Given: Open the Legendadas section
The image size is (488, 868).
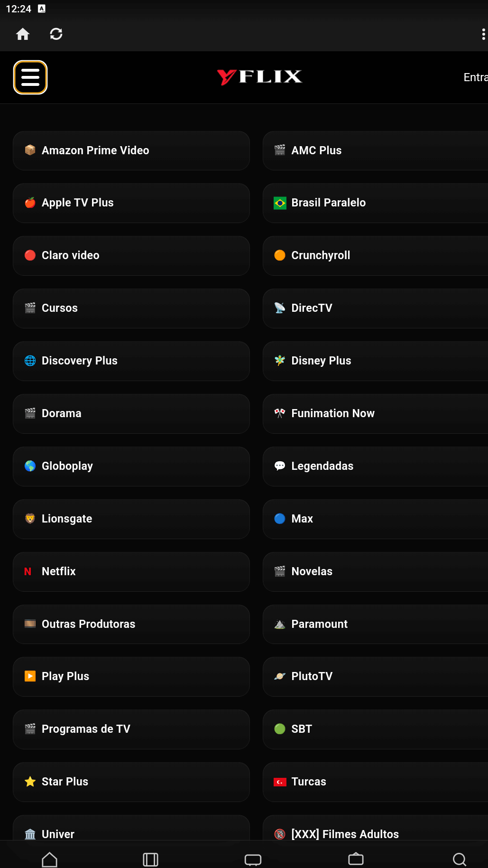Looking at the screenshot, I should coord(375,466).
